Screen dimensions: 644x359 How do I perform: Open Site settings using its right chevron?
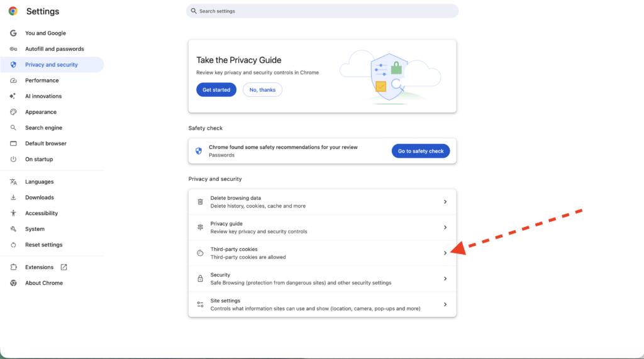pos(445,304)
